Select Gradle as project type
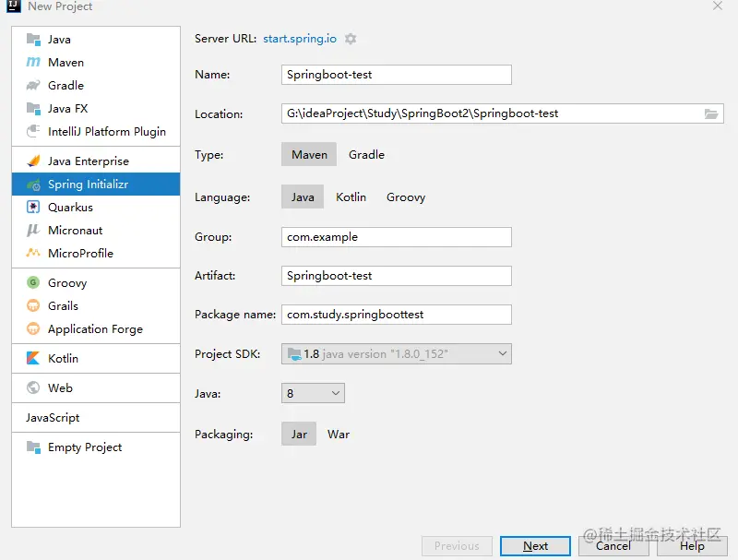Viewport: 738px width, 560px height. 366,154
